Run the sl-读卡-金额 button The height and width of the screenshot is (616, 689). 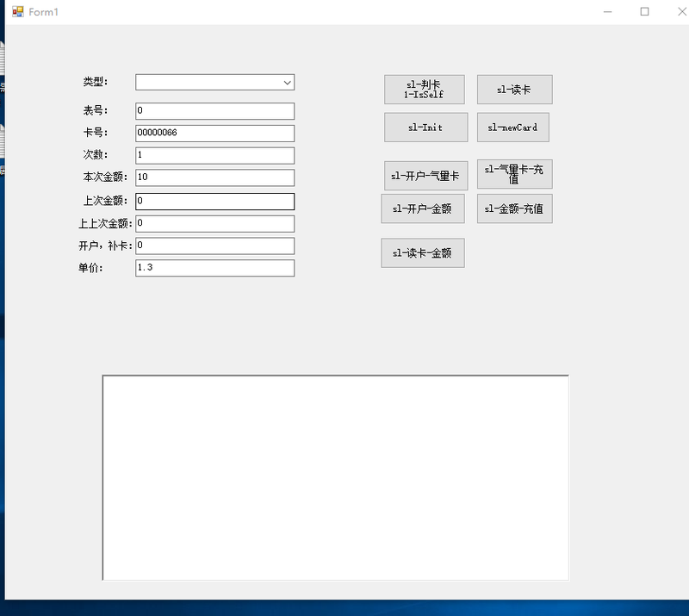pyautogui.click(x=423, y=252)
